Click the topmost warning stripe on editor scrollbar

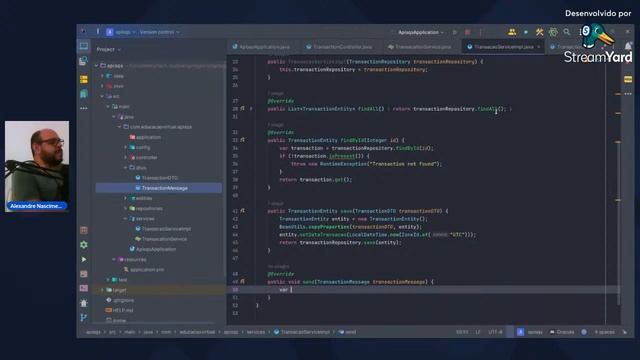click(618, 94)
